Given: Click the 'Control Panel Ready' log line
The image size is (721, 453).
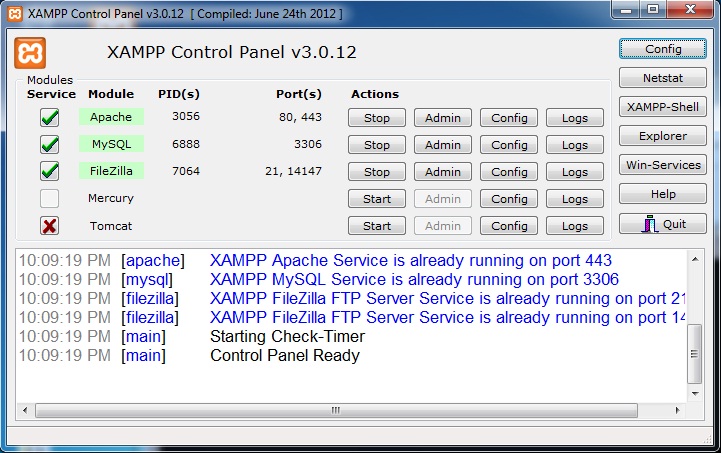Looking at the screenshot, I should point(285,356).
